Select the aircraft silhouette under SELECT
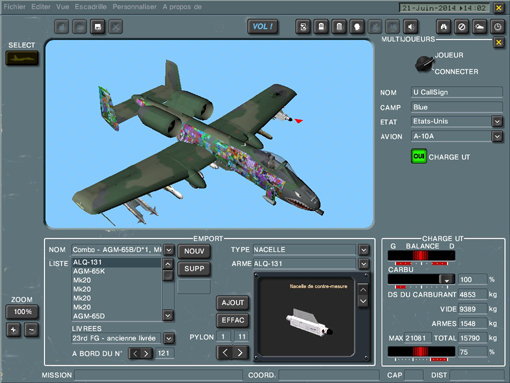510x383 pixels. click(x=22, y=58)
